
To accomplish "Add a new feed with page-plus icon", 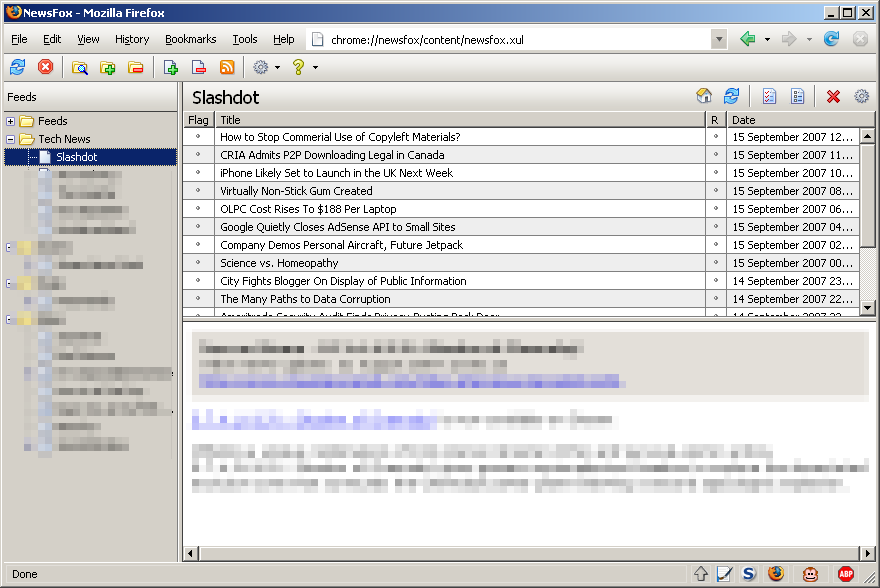I will [x=171, y=68].
